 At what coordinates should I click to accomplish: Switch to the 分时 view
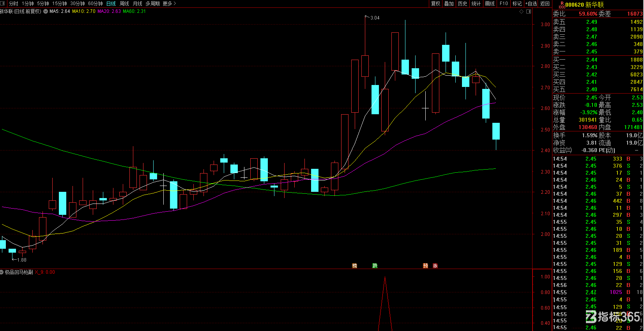point(13,4)
